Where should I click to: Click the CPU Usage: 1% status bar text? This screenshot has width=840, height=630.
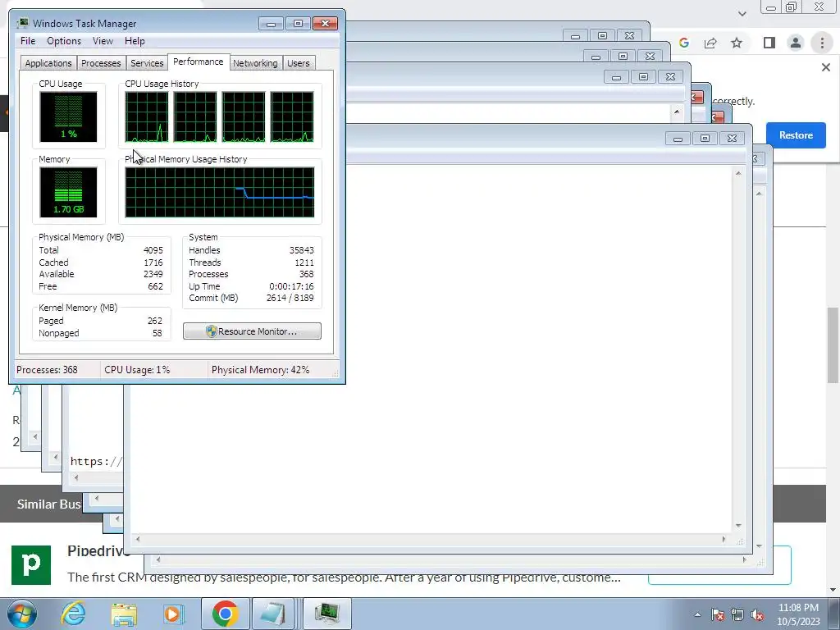coord(137,370)
